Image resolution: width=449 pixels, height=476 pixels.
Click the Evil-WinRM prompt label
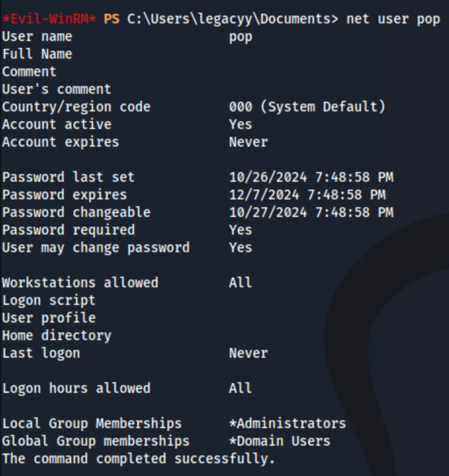coord(49,19)
